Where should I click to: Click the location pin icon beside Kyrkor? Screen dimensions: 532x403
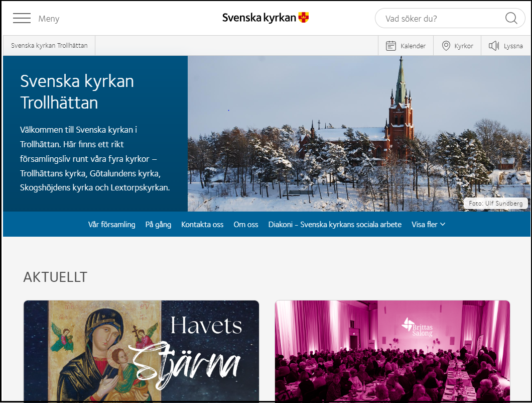[x=446, y=45]
